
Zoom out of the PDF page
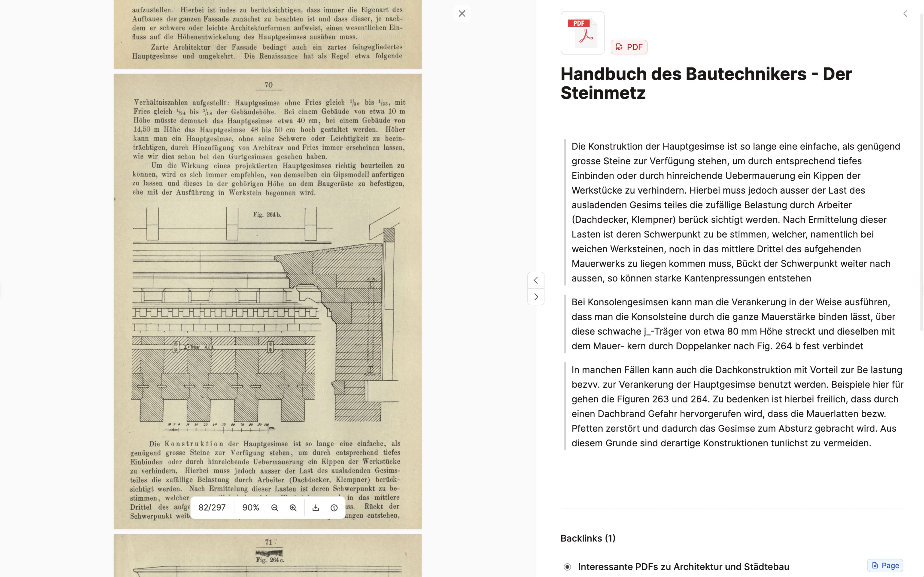click(x=275, y=508)
